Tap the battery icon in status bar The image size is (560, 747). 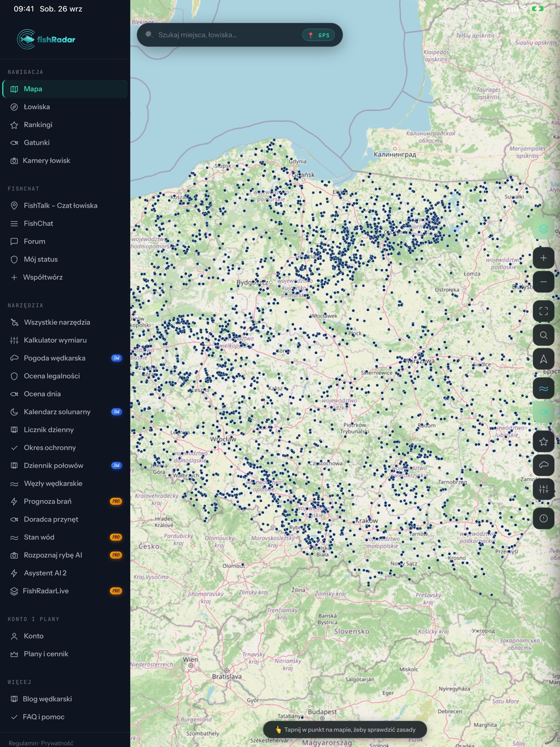coord(538,9)
